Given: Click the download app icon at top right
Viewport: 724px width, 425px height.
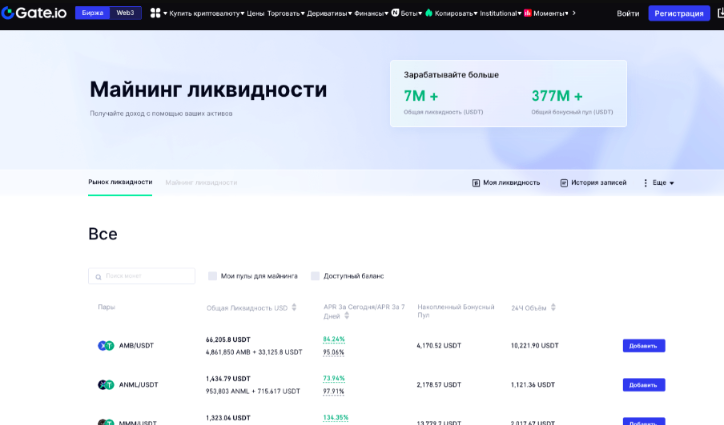Looking at the screenshot, I should point(721,13).
